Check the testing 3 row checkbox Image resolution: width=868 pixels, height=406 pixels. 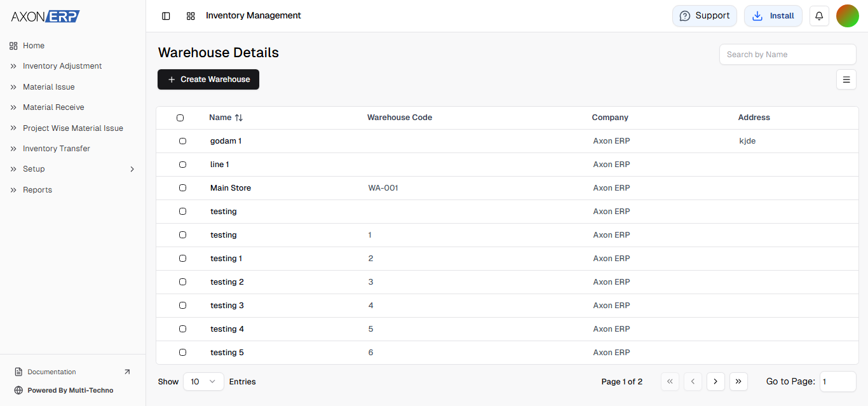[182, 306]
